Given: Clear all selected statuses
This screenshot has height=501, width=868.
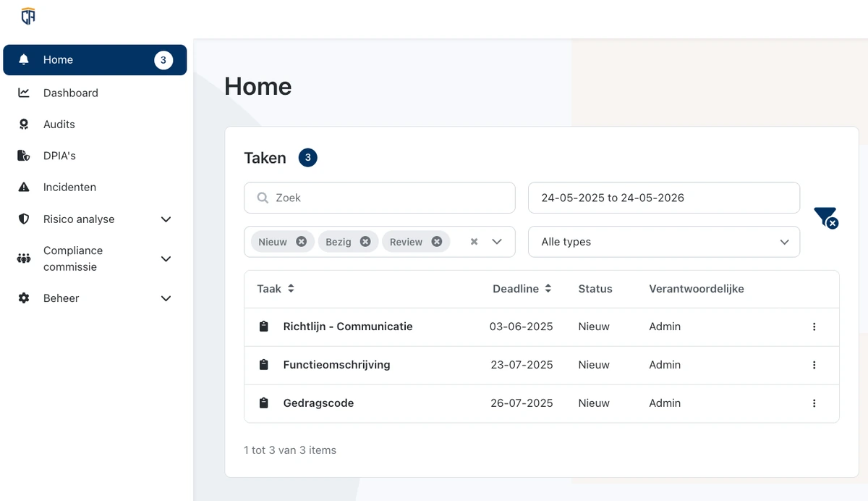Looking at the screenshot, I should point(474,242).
